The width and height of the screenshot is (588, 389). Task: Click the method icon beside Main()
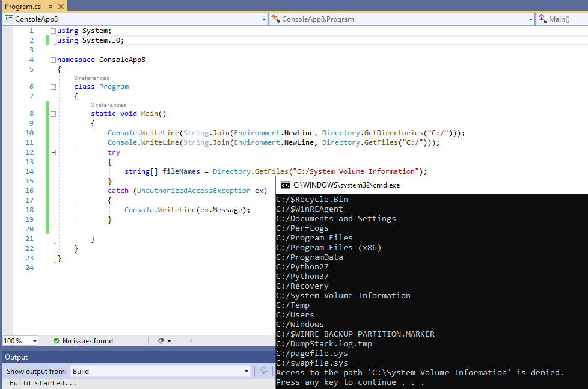542,19
